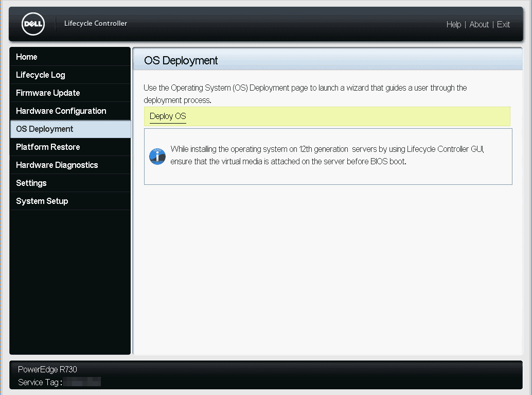Click the information icon in the notice box
The height and width of the screenshot is (395, 532).
pos(157,156)
